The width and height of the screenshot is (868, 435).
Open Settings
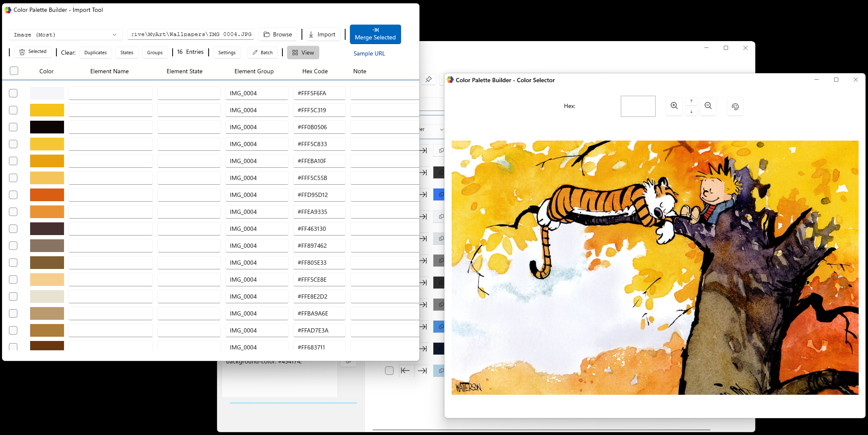pyautogui.click(x=227, y=53)
